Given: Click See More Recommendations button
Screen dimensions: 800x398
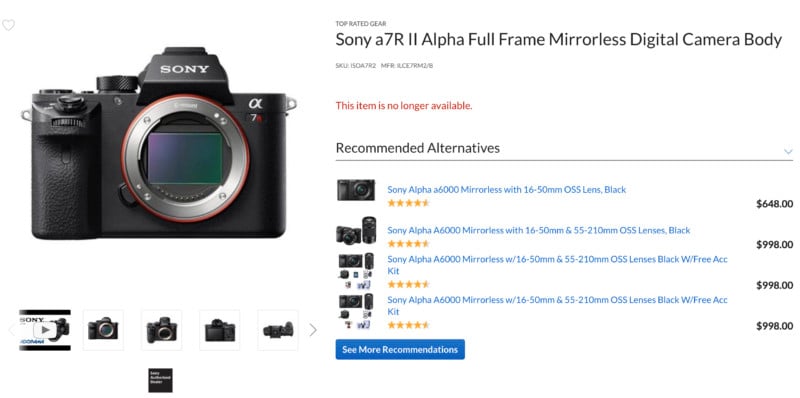Looking at the screenshot, I should (400, 350).
